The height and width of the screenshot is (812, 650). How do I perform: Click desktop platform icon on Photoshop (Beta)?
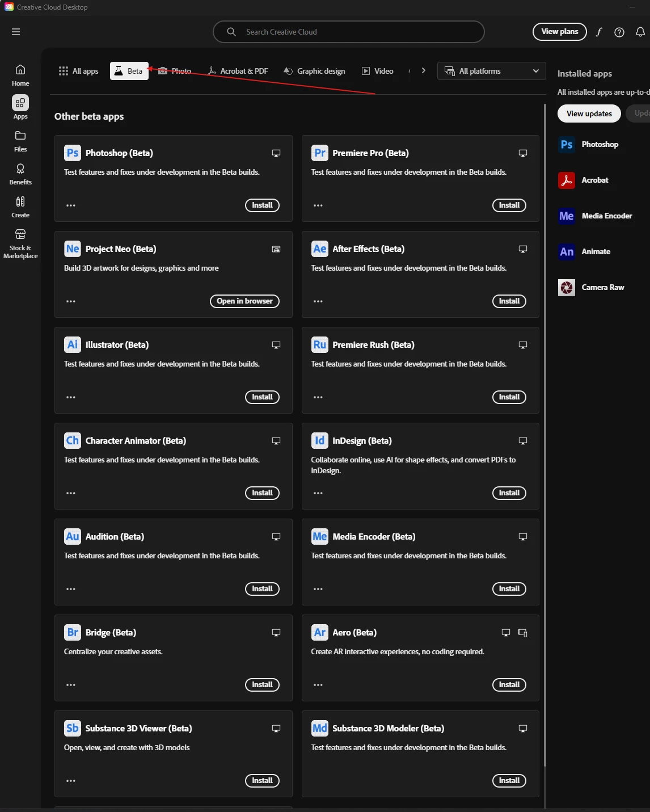click(276, 153)
